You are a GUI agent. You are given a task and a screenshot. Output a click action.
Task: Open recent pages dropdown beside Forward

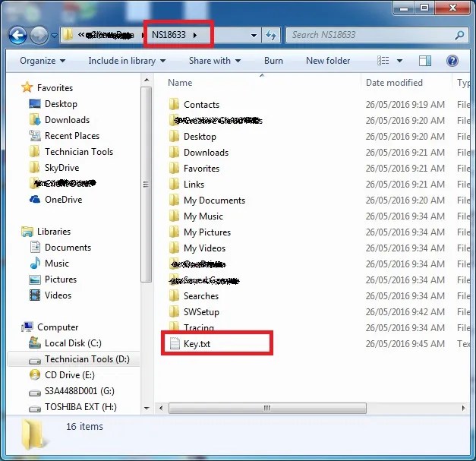[54, 36]
